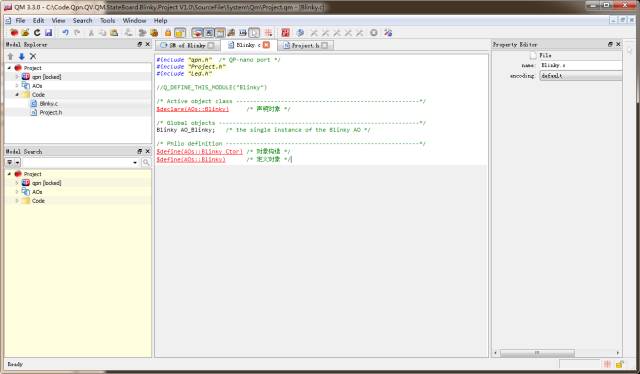Expand Code folder in Model Search results
Viewport: 640px width, 374px height.
(17, 201)
